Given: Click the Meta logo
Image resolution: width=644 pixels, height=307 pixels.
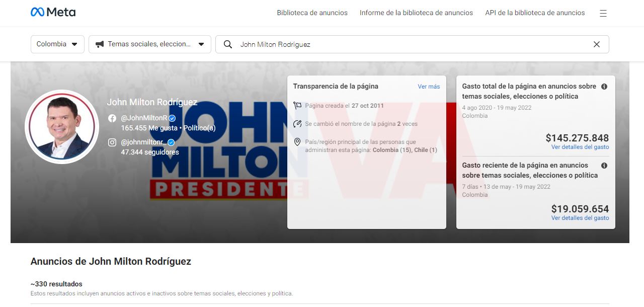Looking at the screenshot, I should click(x=53, y=12).
